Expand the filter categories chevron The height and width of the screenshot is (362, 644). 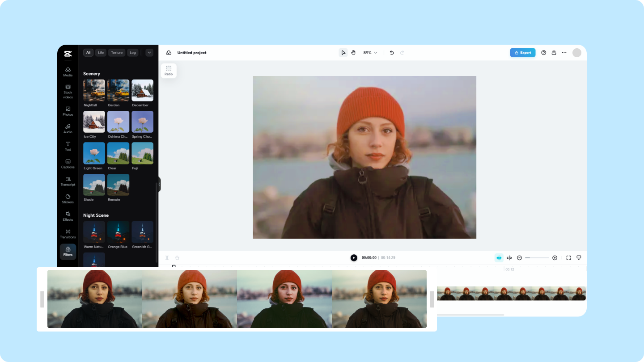149,53
